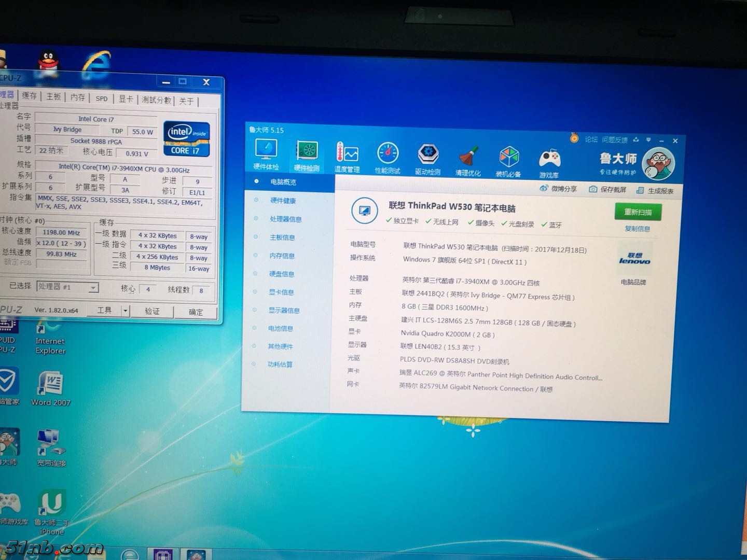Open 装机必备 essential software cube
The width and height of the screenshot is (747, 560).
pos(508,161)
